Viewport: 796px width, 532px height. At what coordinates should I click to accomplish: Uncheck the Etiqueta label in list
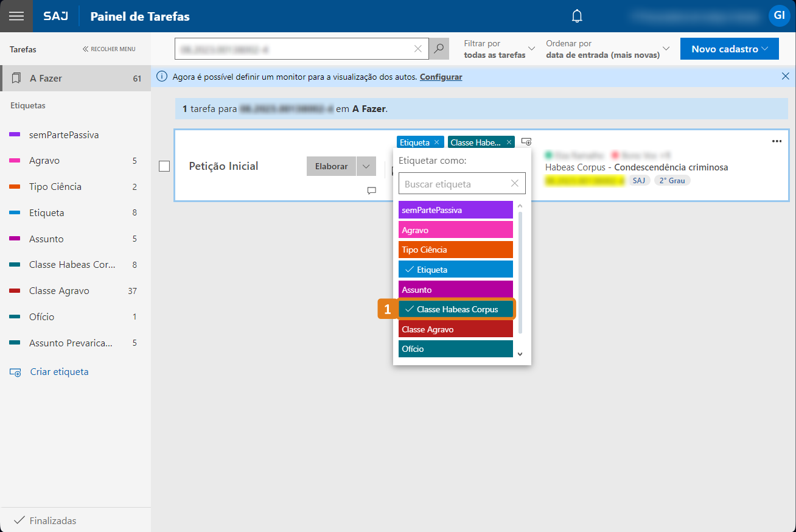coord(455,270)
